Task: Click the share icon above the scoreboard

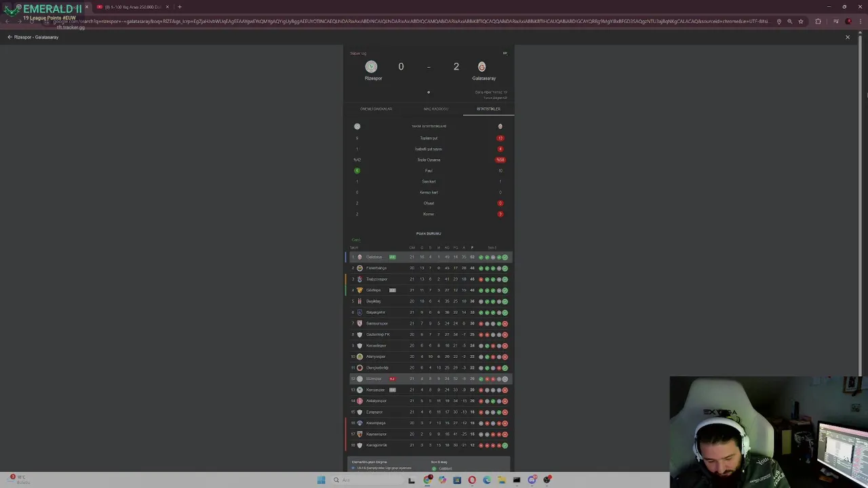Action: [505, 53]
